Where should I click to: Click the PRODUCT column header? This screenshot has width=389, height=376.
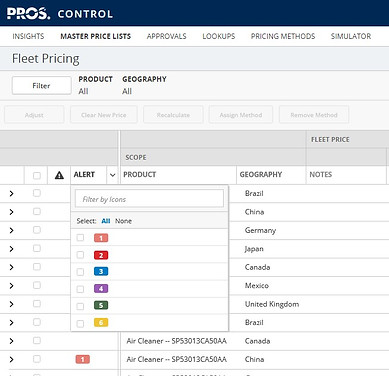point(140,174)
